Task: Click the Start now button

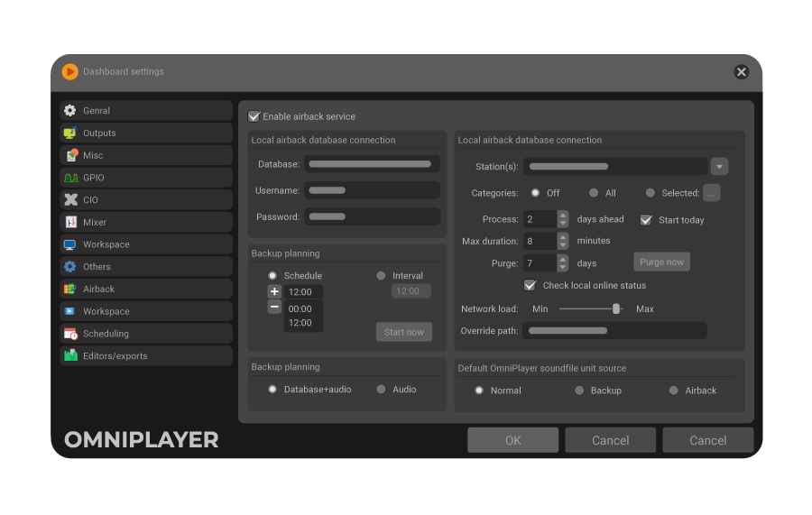Action: (x=404, y=332)
